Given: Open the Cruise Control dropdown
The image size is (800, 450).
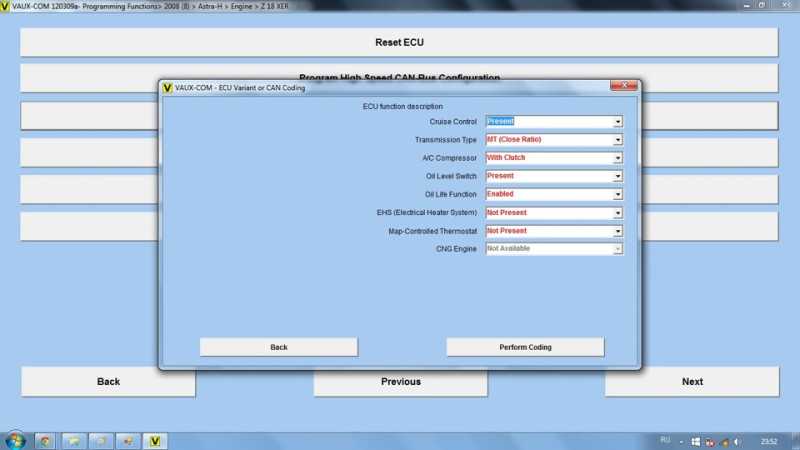Looking at the screenshot, I should 617,121.
